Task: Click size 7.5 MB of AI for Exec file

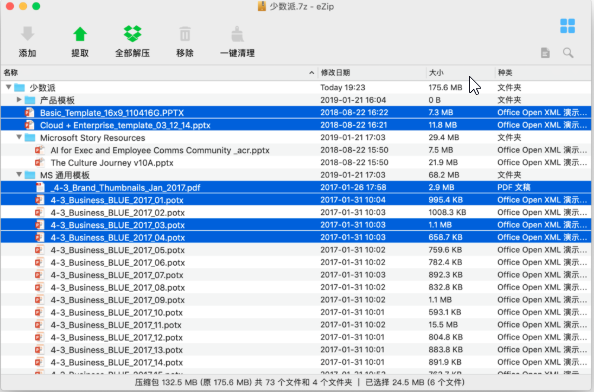Action: pyautogui.click(x=441, y=150)
